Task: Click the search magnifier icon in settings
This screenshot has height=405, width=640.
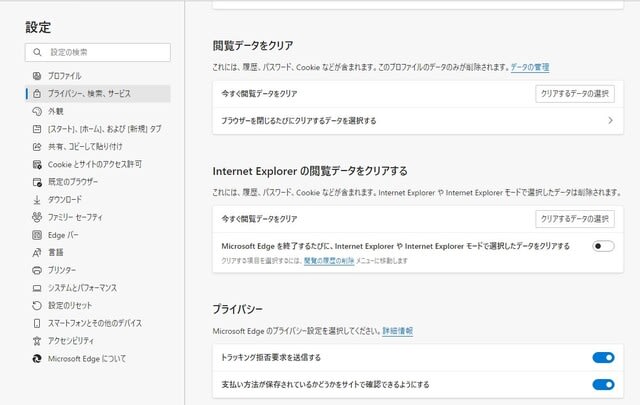Action: click(37, 52)
